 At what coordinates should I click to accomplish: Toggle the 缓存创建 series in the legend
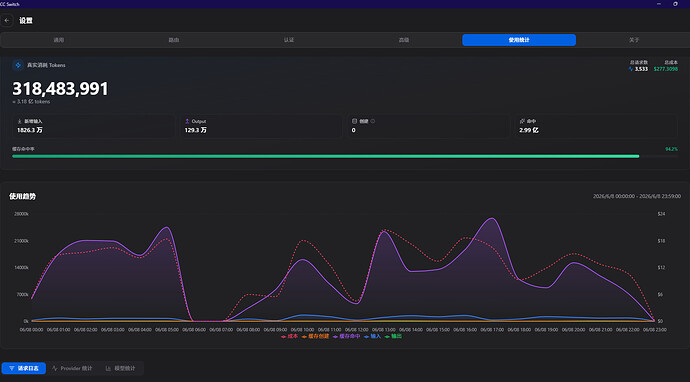(315, 336)
